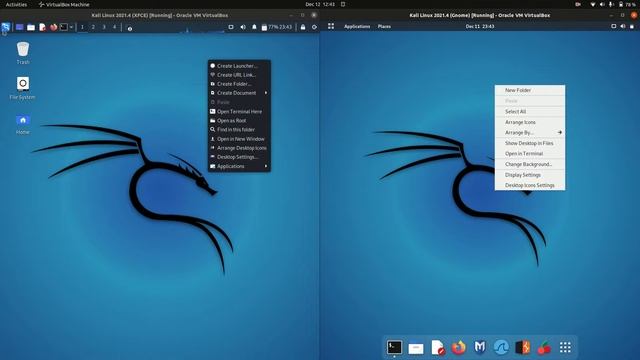Select Change Background option
This screenshot has height=360, width=640.
[530, 164]
